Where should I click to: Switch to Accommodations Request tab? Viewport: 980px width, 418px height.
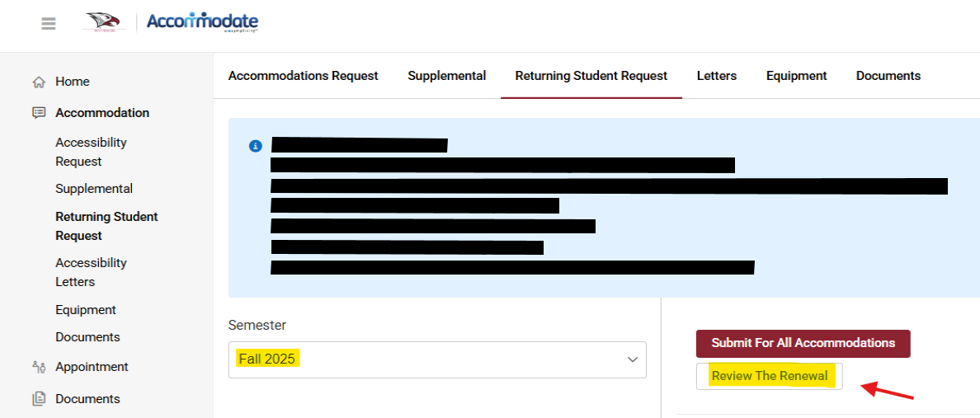point(303,76)
